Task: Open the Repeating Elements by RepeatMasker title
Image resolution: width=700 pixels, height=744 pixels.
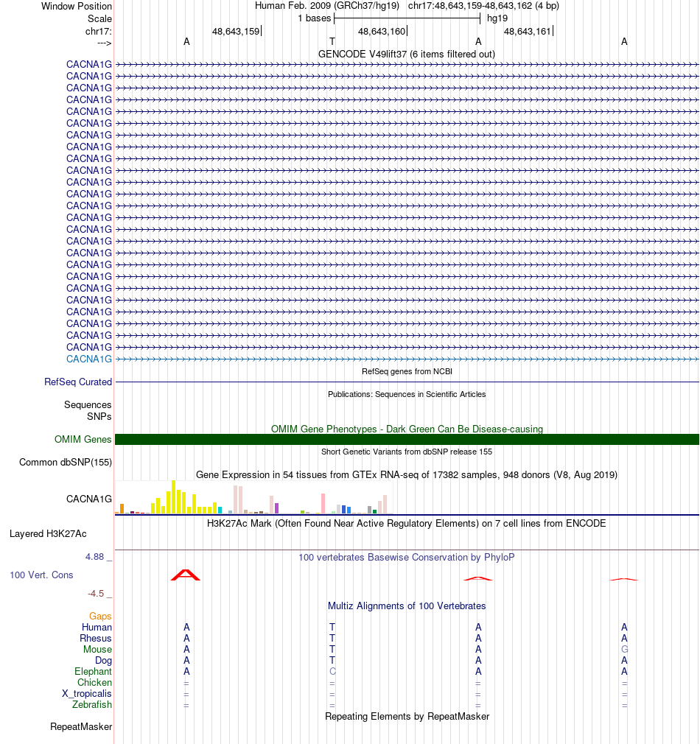Action: (x=407, y=717)
